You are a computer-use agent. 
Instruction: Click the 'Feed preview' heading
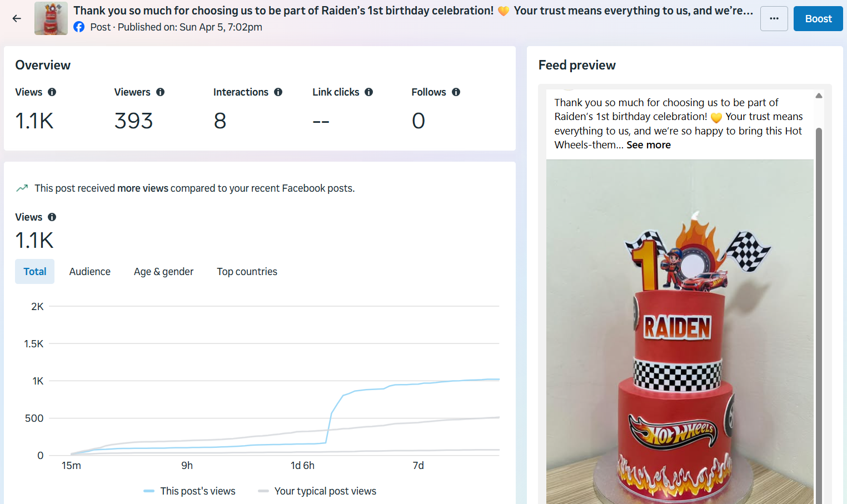coord(577,66)
